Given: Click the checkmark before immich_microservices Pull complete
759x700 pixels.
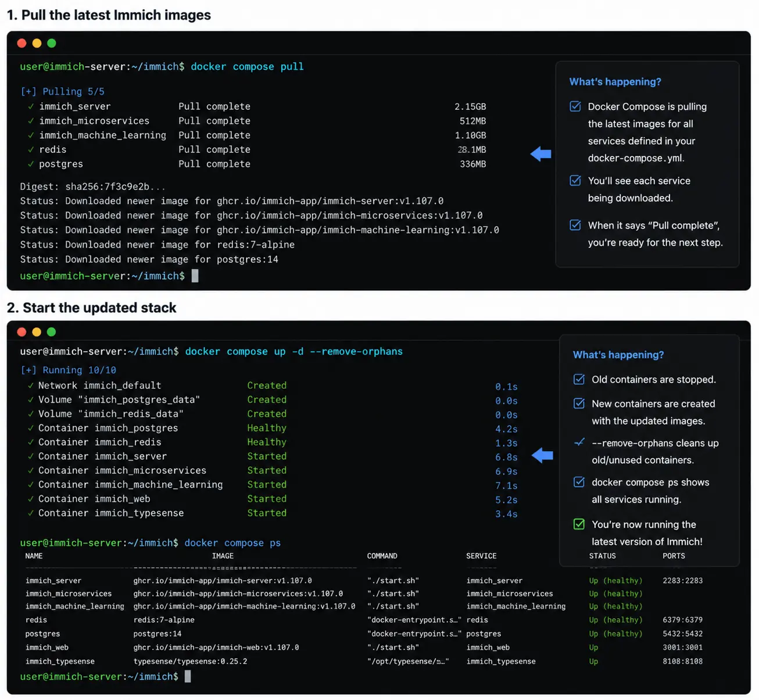Looking at the screenshot, I should click(31, 121).
